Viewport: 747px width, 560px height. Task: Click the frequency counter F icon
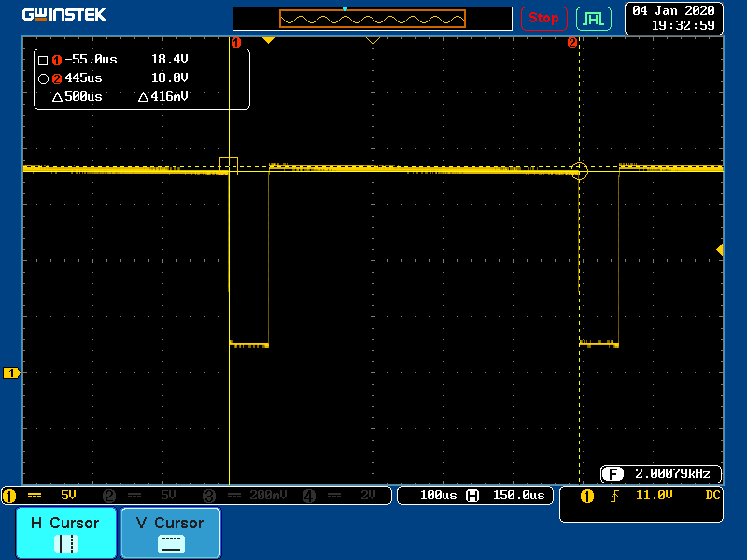613,473
